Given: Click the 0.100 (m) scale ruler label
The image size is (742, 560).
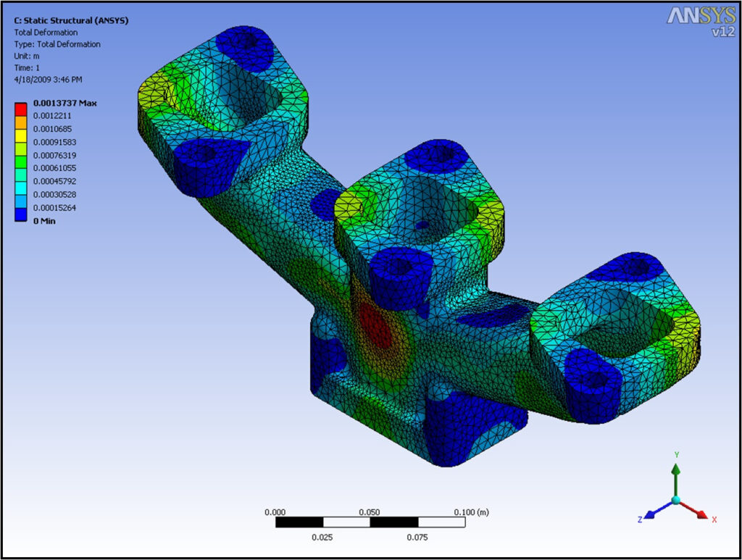Looking at the screenshot, I should pyautogui.click(x=472, y=512).
